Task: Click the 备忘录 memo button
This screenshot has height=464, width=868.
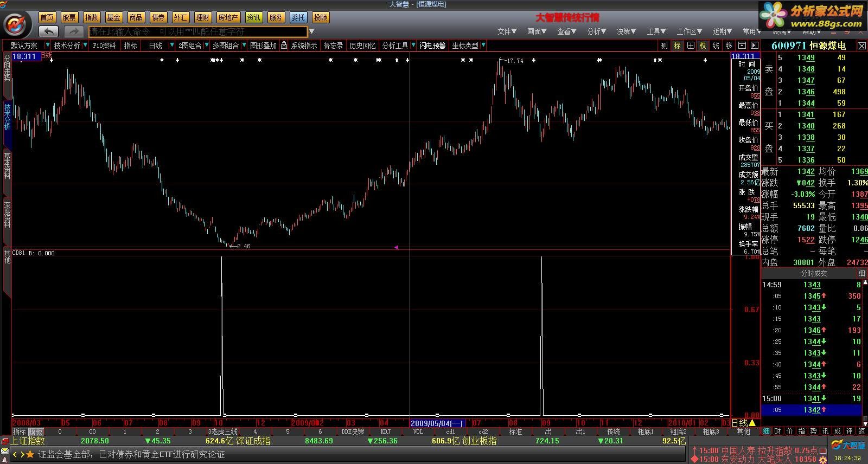Action: tap(334, 46)
